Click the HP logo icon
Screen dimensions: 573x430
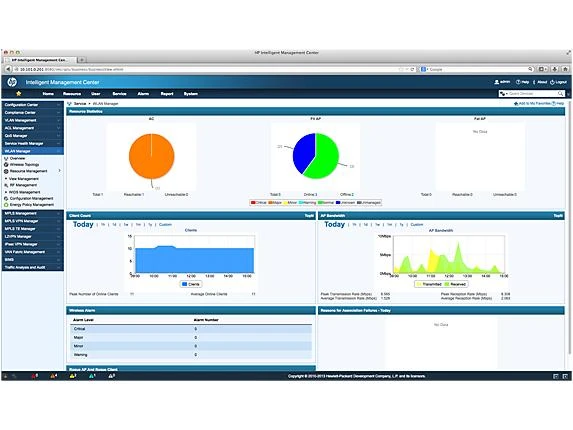(x=12, y=82)
